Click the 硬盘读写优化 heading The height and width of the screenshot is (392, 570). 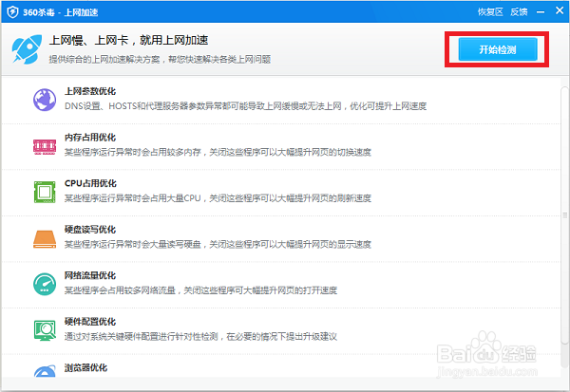click(x=90, y=230)
